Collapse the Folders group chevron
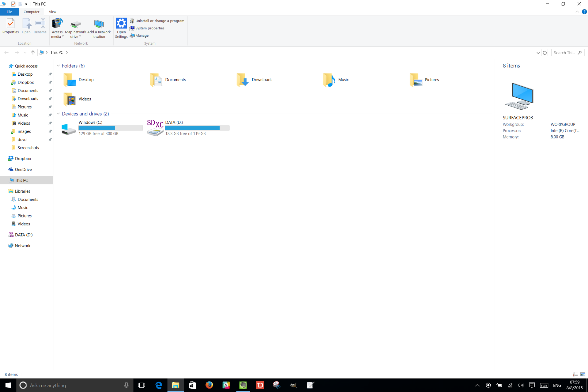The height and width of the screenshot is (392, 588). click(x=58, y=66)
